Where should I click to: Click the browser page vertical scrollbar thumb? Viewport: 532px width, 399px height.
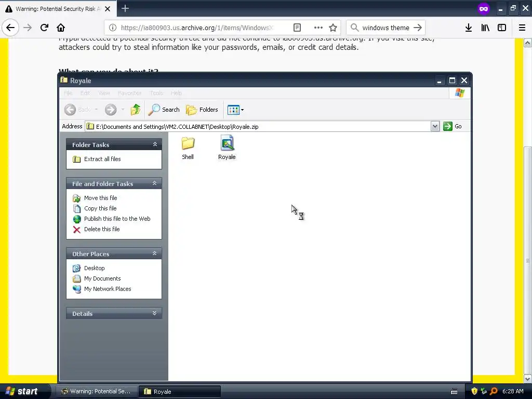[x=527, y=260]
